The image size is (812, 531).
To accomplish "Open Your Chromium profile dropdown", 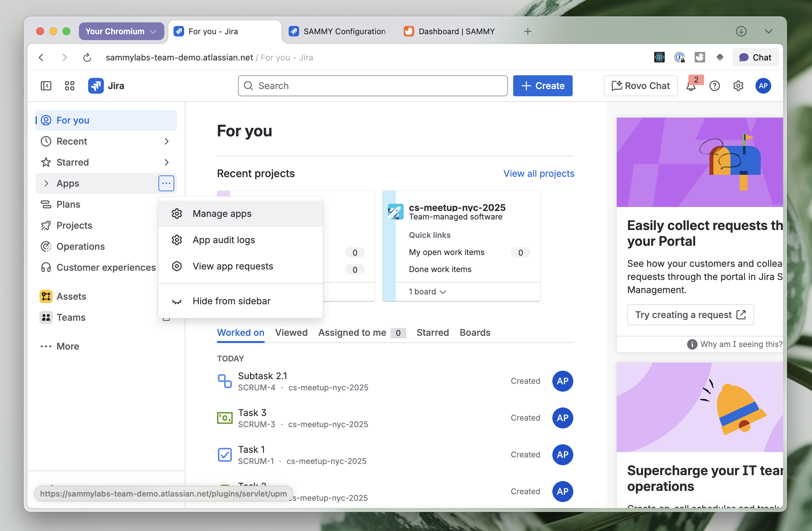I will pyautogui.click(x=121, y=31).
